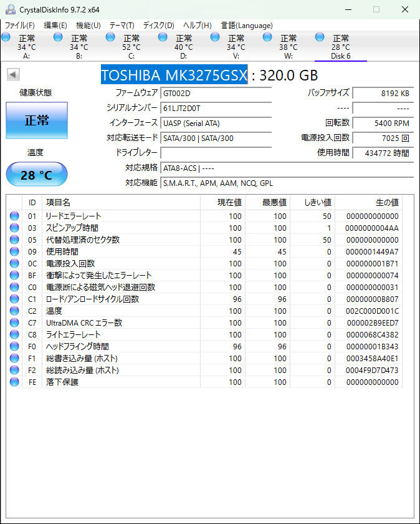420x524 pixels.
Task: Click the 落下保護 attribute name
Action: pos(62,382)
